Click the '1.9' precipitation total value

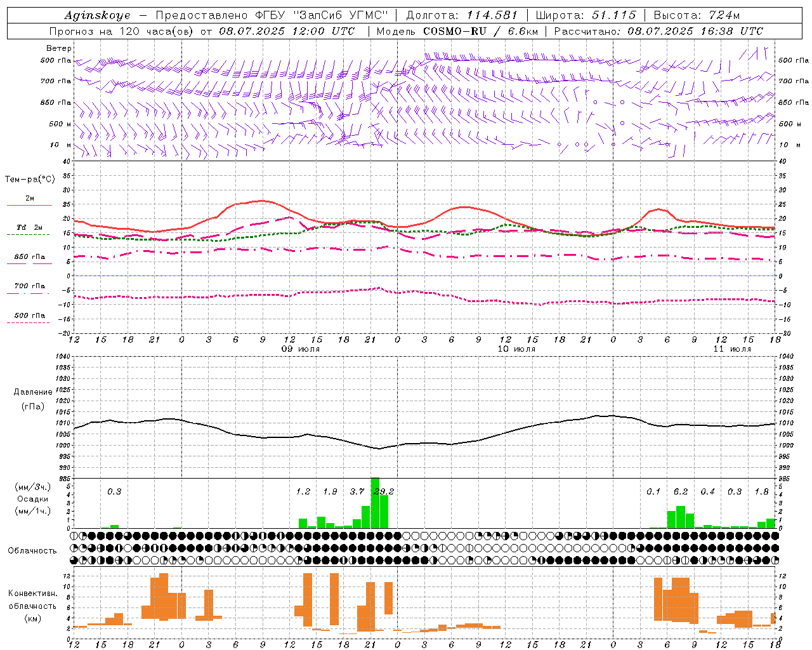click(x=330, y=491)
